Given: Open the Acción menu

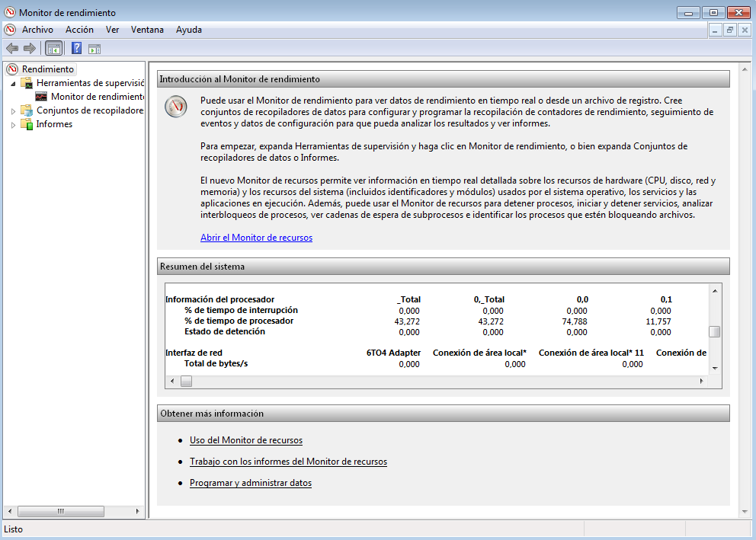Looking at the screenshot, I should 79,30.
